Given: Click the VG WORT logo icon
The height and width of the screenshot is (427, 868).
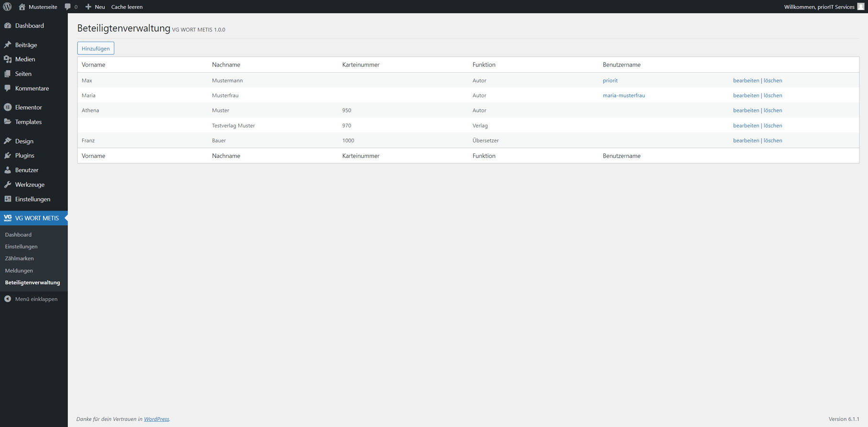Looking at the screenshot, I should point(8,218).
